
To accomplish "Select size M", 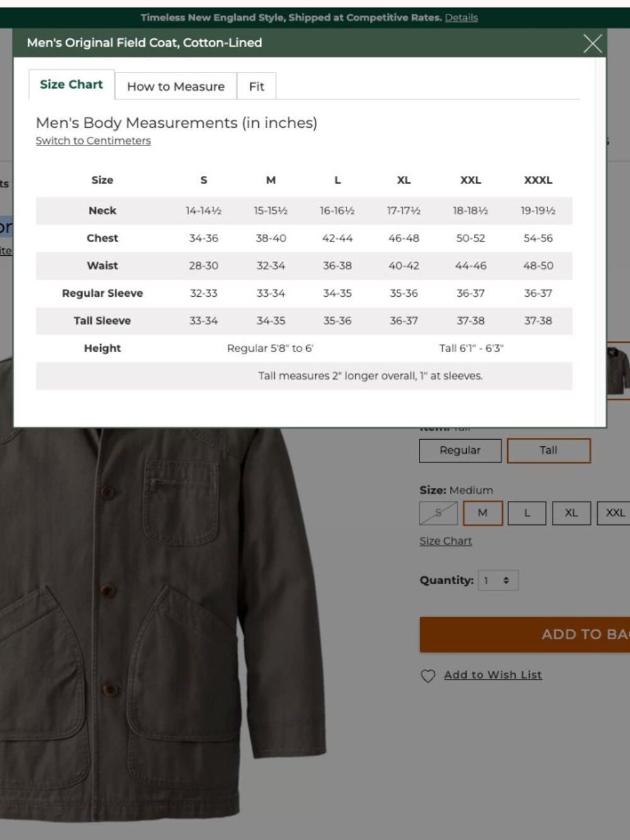I will [483, 513].
